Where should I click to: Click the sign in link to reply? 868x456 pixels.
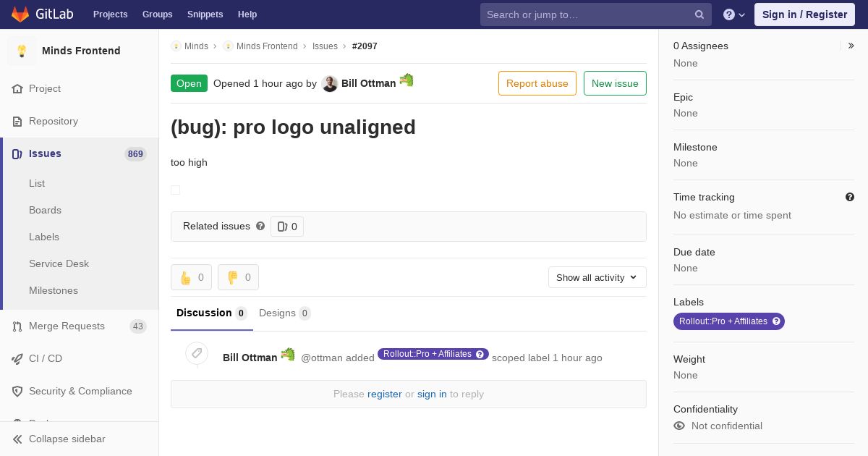click(x=432, y=394)
